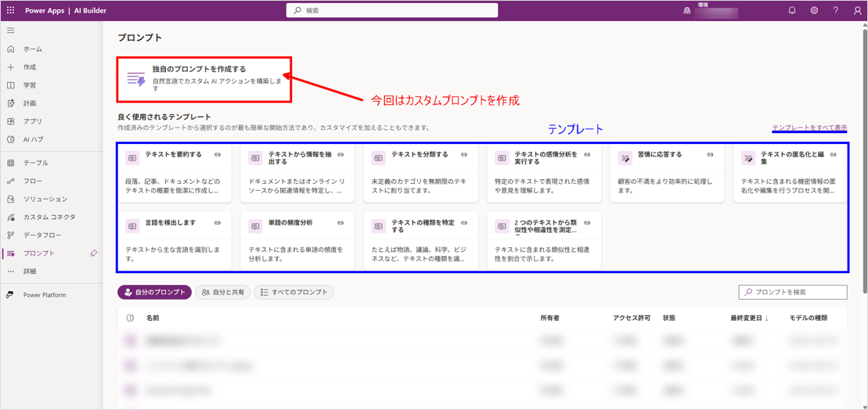Click the help question mark icon
Image resolution: width=868 pixels, height=410 pixels.
836,10
